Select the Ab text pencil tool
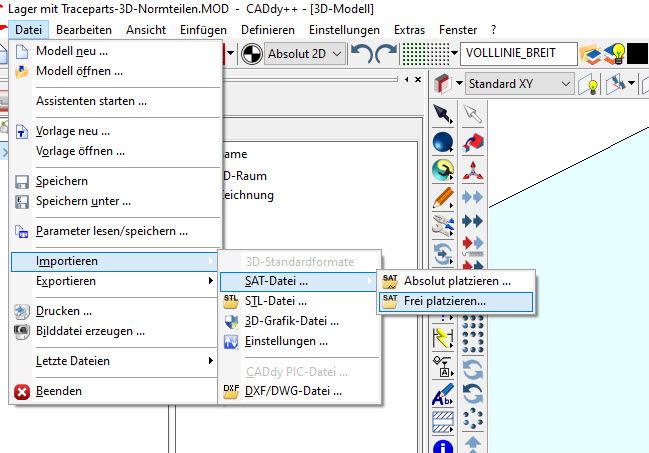The height and width of the screenshot is (453, 649). pos(443,394)
